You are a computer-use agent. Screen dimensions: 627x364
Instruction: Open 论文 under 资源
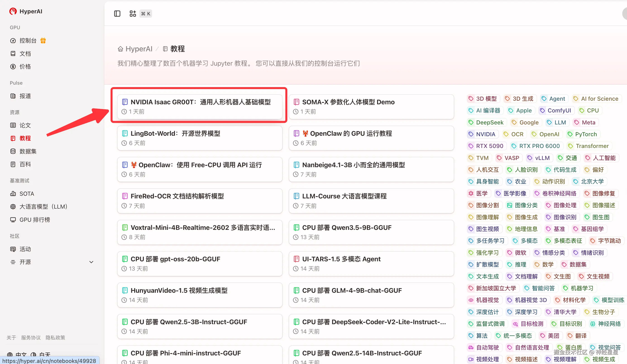coord(25,125)
